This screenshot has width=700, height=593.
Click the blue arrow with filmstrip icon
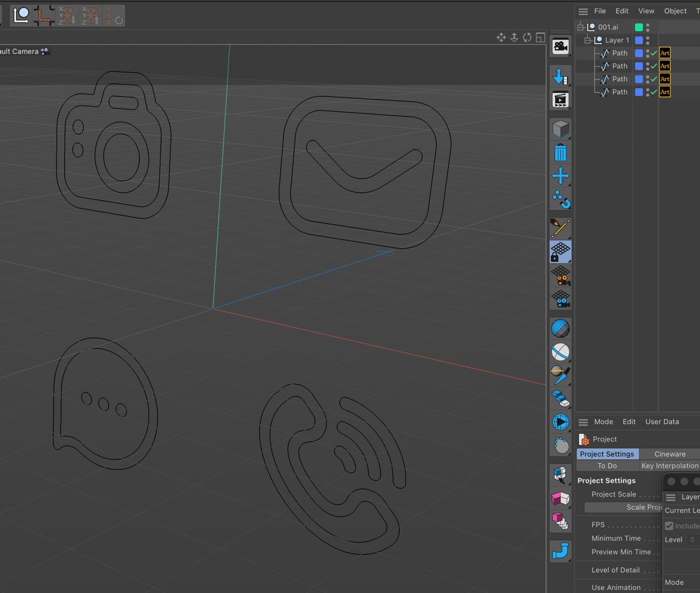(560, 77)
